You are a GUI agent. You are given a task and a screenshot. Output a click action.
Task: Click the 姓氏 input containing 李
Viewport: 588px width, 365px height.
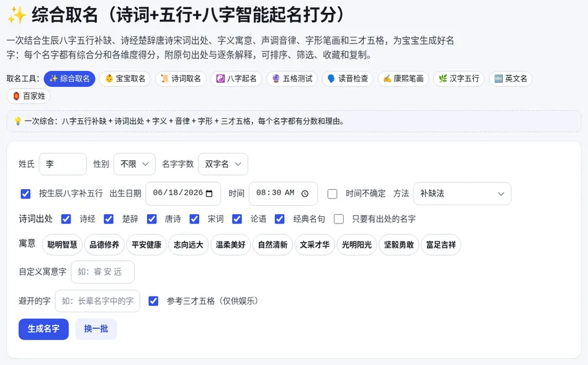pyautogui.click(x=62, y=164)
